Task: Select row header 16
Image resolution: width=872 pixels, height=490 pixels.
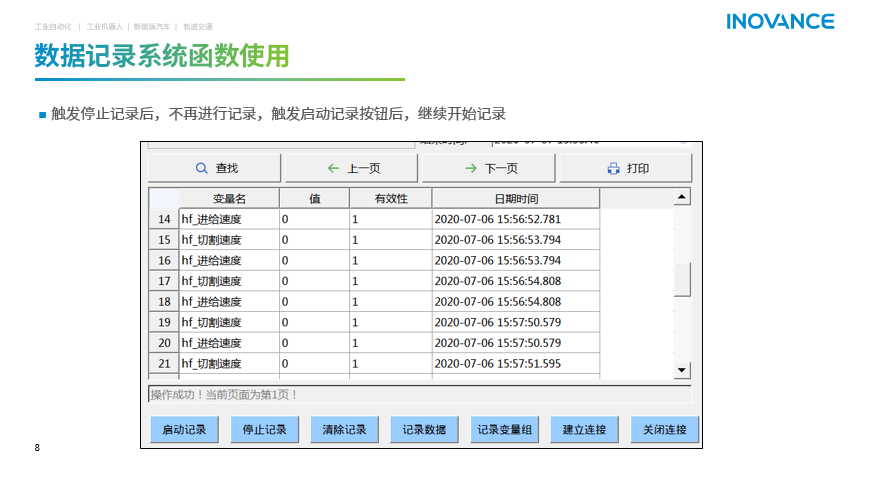Action: click(x=164, y=260)
